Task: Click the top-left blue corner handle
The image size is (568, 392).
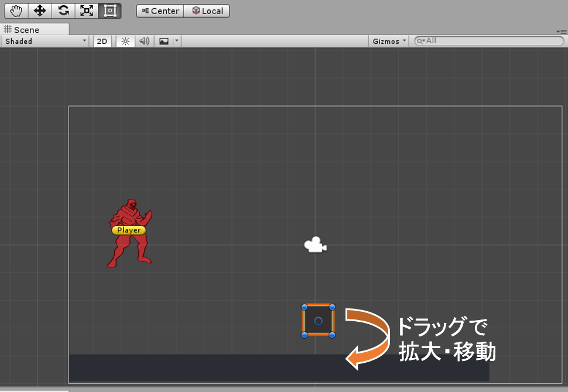Action: click(x=304, y=307)
